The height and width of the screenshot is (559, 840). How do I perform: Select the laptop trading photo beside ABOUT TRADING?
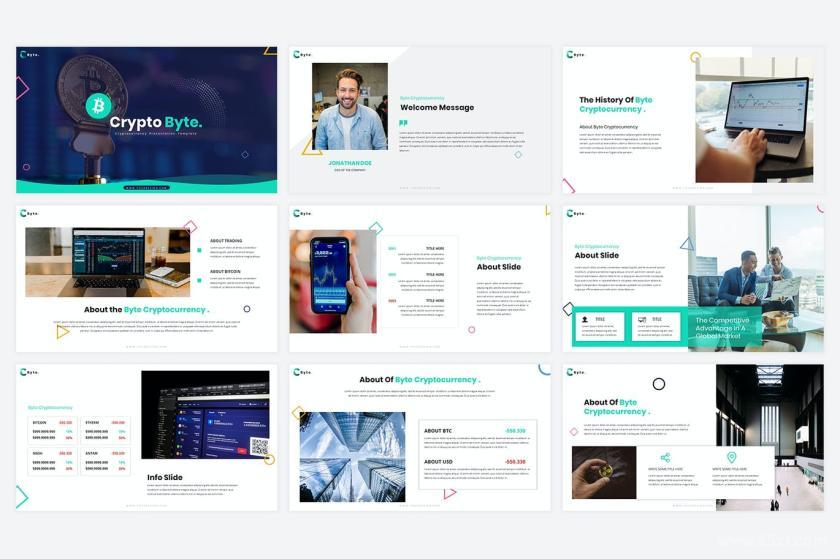pyautogui.click(x=108, y=262)
